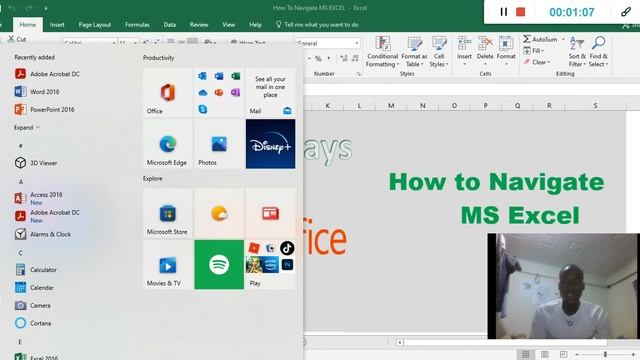
Task: Launch PowerPoint 2016 from Start menu
Action: 45,109
